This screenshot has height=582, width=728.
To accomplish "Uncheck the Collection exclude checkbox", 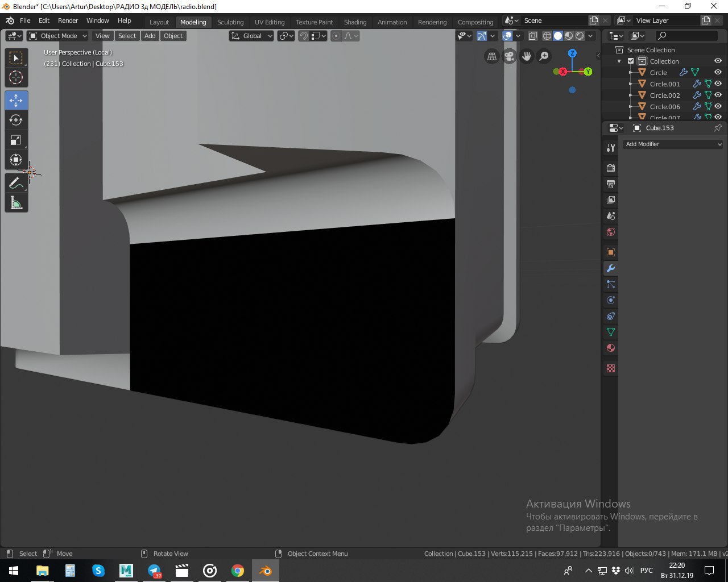I will pos(630,61).
